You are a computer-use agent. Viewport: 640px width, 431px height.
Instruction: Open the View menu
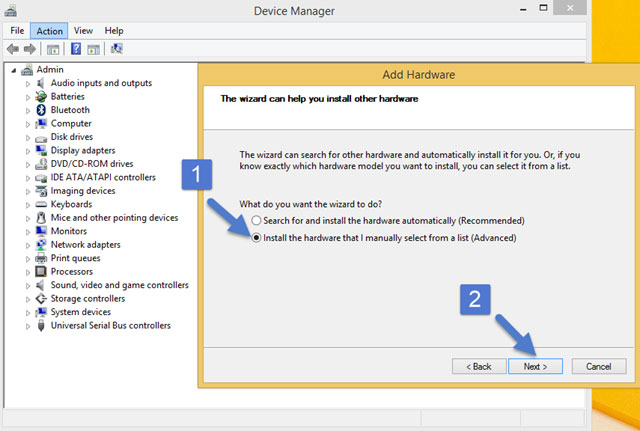83,31
